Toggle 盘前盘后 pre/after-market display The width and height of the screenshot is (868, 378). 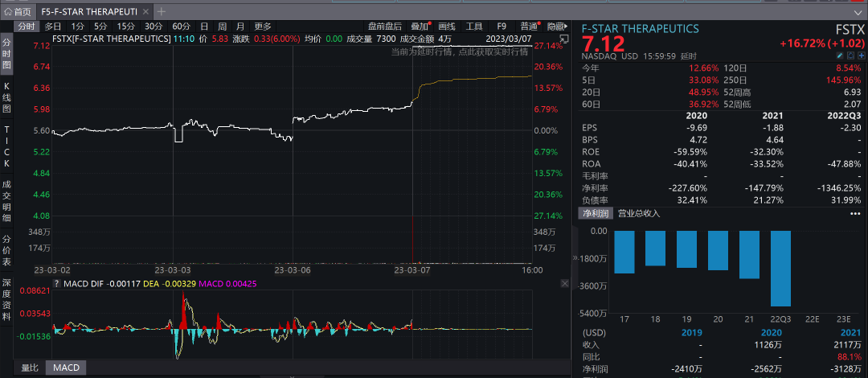[x=384, y=27]
